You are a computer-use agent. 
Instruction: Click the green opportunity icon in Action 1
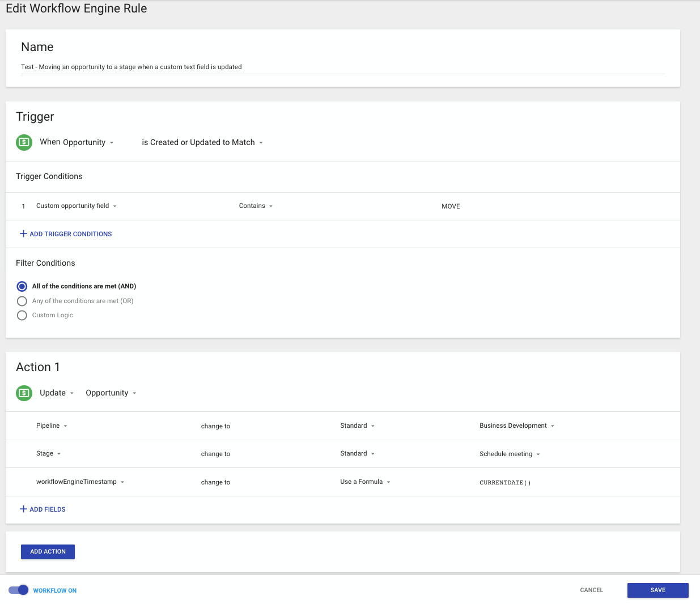[x=24, y=393]
